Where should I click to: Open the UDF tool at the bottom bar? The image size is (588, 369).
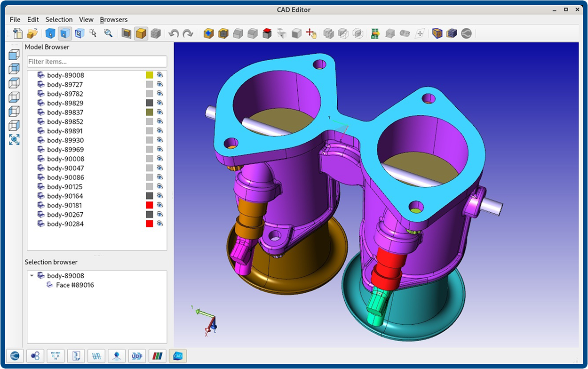click(x=137, y=356)
